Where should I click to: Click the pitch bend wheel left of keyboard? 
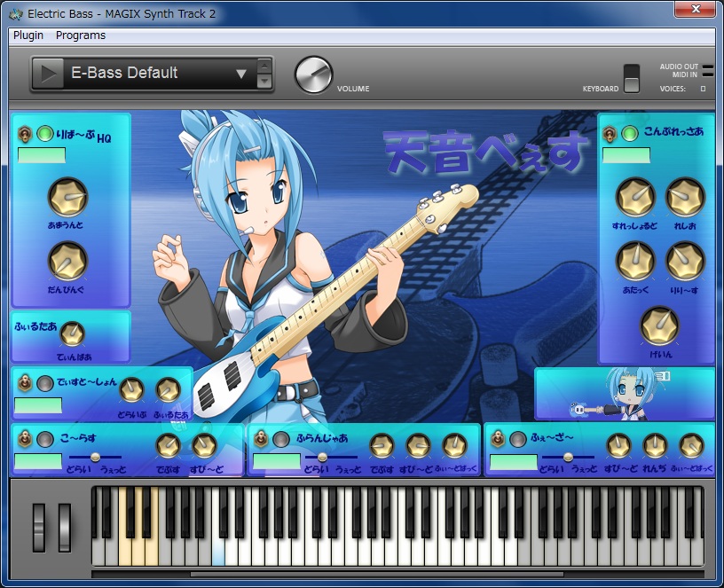(39, 528)
